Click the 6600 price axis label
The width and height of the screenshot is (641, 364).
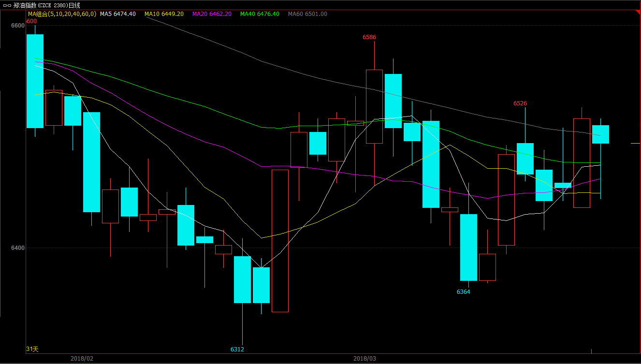(x=17, y=25)
